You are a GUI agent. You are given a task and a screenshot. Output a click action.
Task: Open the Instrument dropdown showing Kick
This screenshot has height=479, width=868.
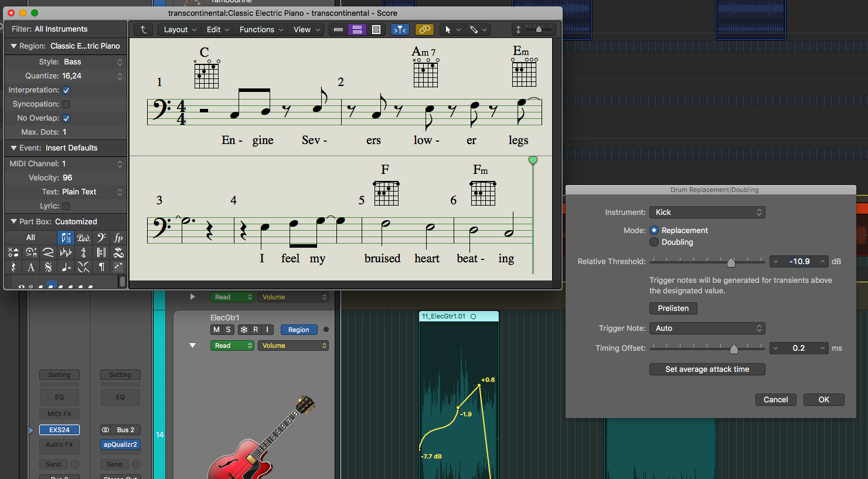(x=707, y=213)
